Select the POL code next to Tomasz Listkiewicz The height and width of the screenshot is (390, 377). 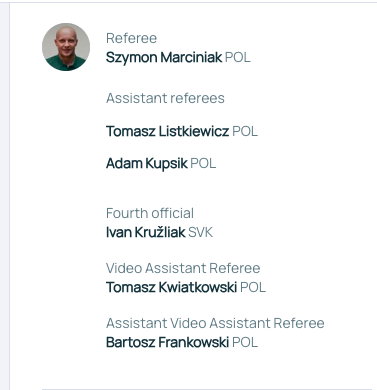click(245, 131)
